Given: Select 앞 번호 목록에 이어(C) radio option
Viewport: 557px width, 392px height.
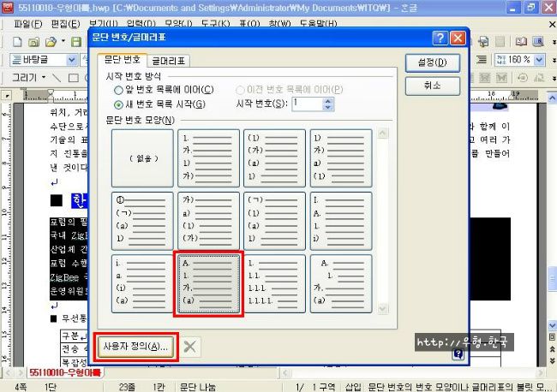Looking at the screenshot, I should 118,90.
